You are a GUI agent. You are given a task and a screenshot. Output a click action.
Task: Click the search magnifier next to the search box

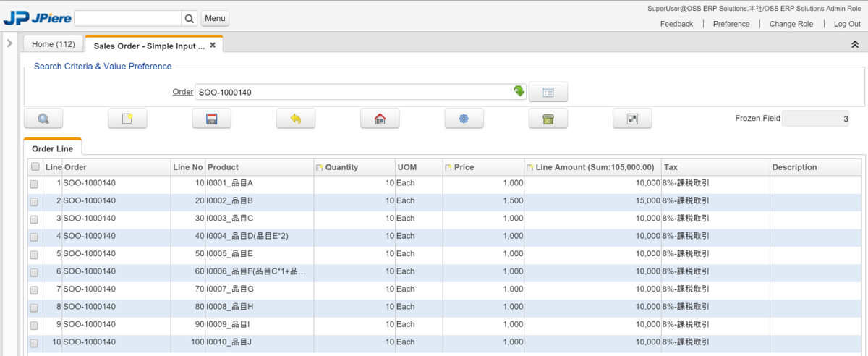pyautogui.click(x=189, y=18)
